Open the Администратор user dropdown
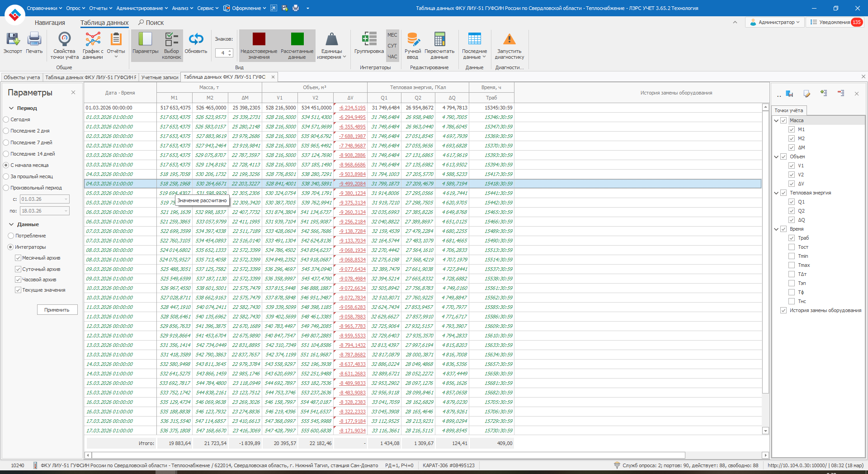The height and width of the screenshot is (474, 868). 775,22
